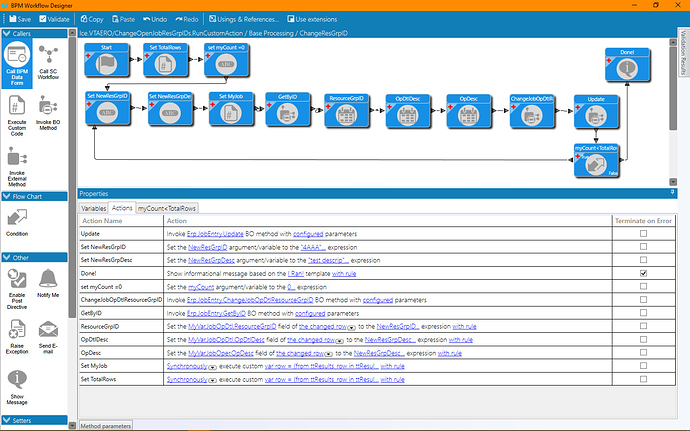Pick the Raise Exception item
The image size is (690, 431).
tap(17, 337)
